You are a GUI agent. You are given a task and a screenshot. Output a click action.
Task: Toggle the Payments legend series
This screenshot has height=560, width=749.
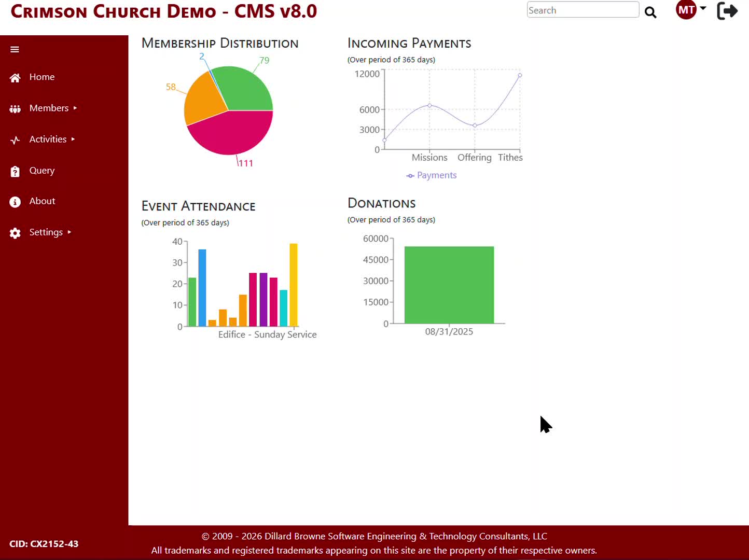(432, 175)
